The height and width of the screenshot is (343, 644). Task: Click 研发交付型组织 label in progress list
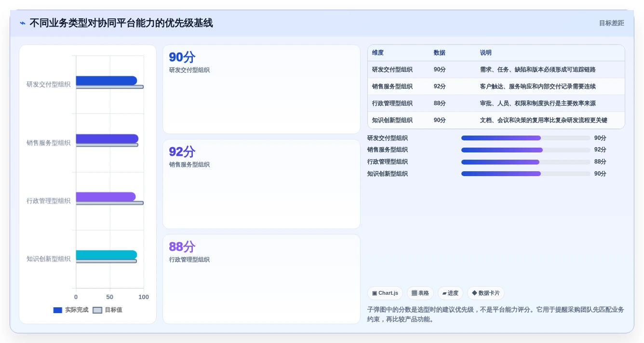tap(388, 138)
